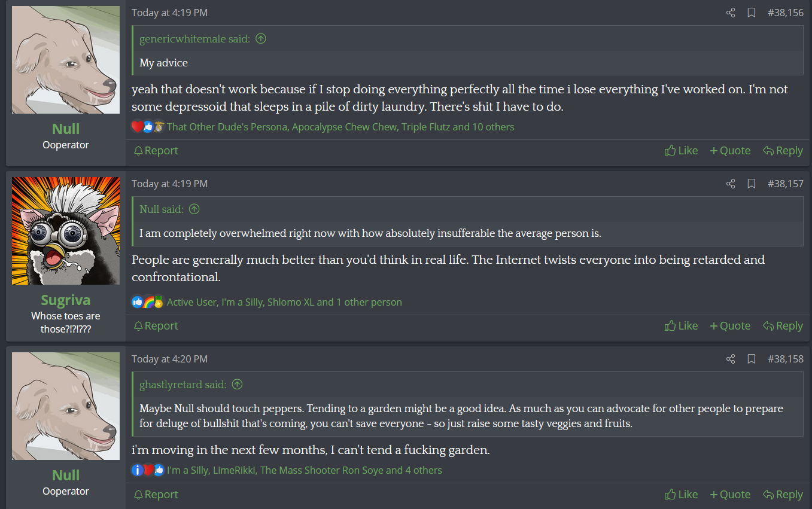
Task: Open Sugriva's avatar thumbnail
Action: (x=66, y=231)
